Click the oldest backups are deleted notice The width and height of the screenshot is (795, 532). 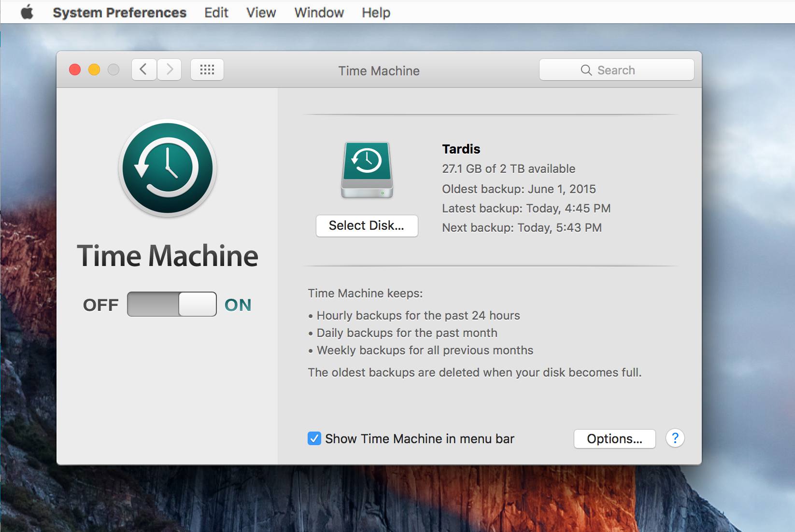475,373
